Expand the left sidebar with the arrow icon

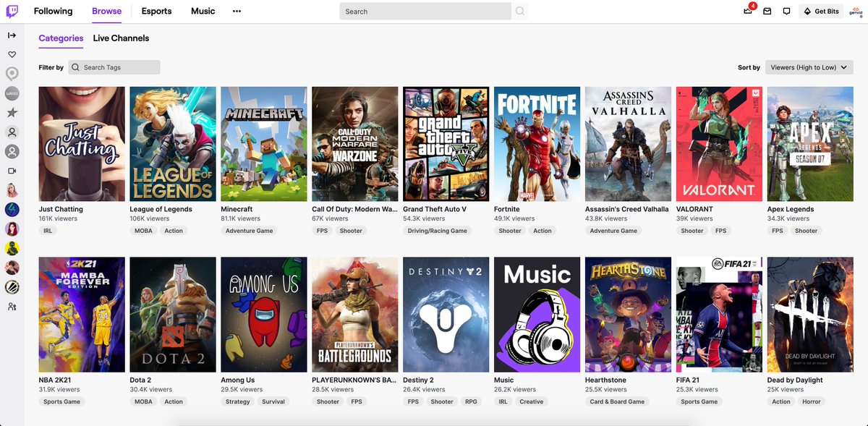12,35
